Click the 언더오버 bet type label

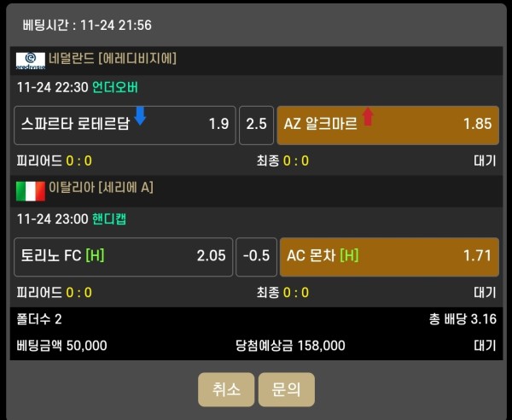pos(114,88)
